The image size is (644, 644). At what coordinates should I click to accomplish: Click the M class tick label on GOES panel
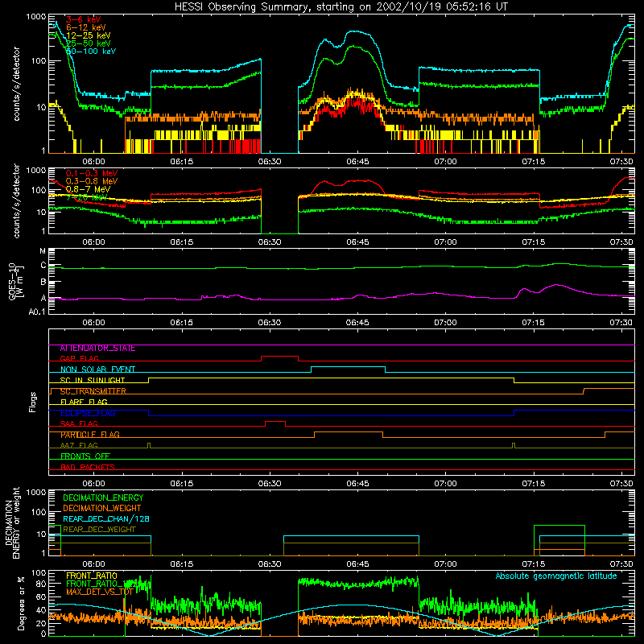[x=43, y=251]
